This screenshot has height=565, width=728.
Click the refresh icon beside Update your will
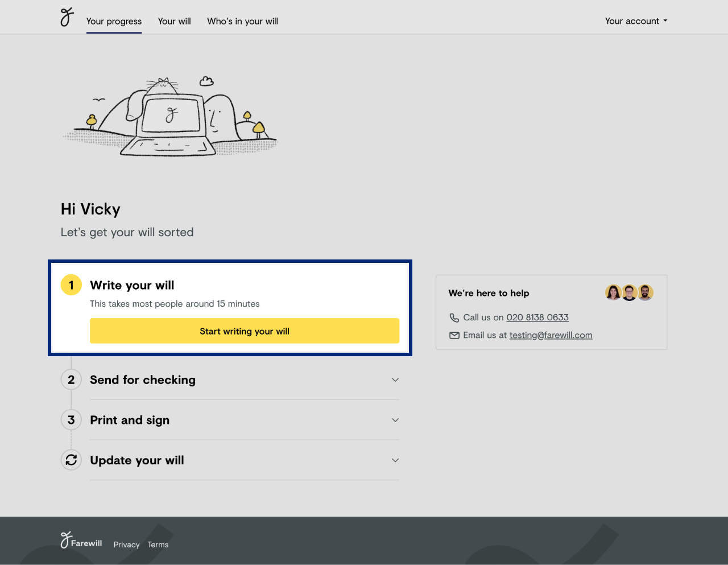[71, 460]
